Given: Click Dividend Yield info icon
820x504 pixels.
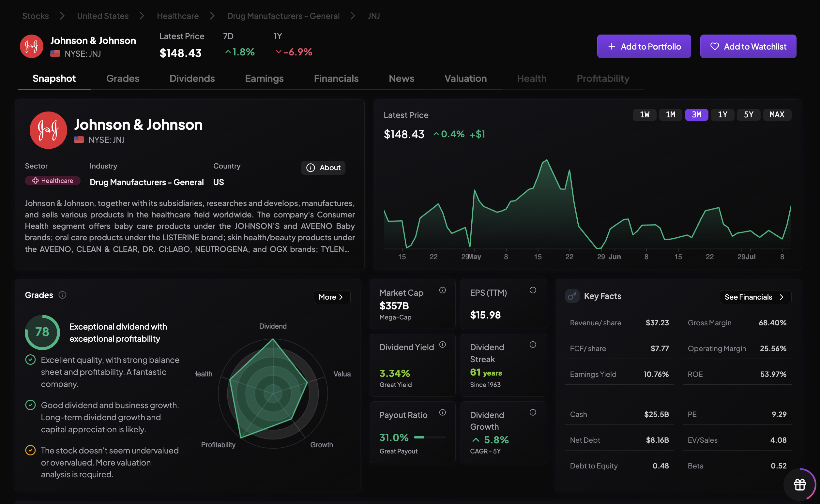Looking at the screenshot, I should [x=442, y=345].
